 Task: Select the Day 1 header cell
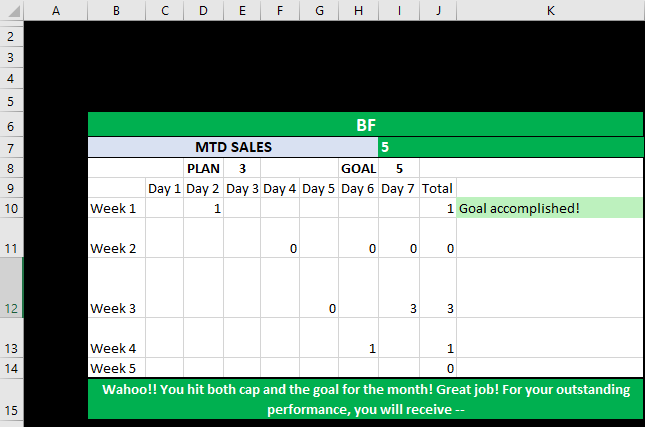(x=164, y=188)
